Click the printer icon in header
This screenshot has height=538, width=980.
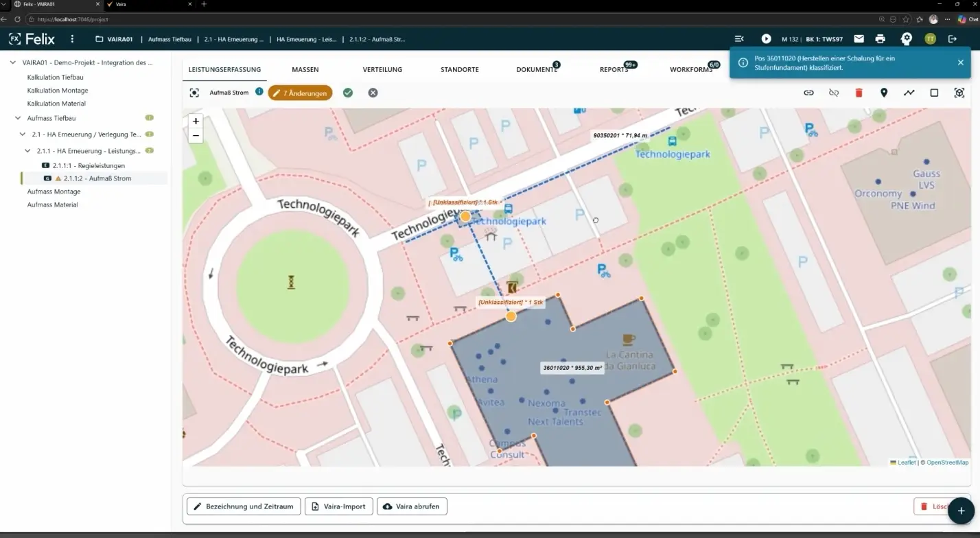(880, 39)
